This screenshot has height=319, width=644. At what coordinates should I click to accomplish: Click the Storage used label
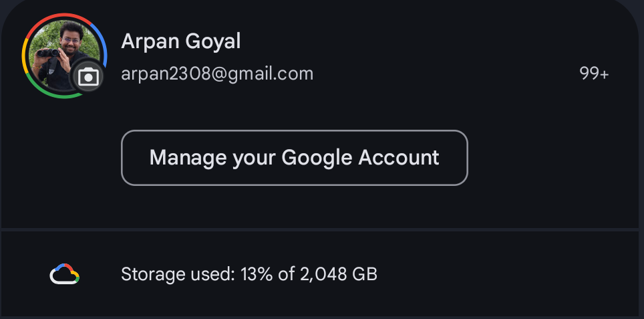coord(174,274)
